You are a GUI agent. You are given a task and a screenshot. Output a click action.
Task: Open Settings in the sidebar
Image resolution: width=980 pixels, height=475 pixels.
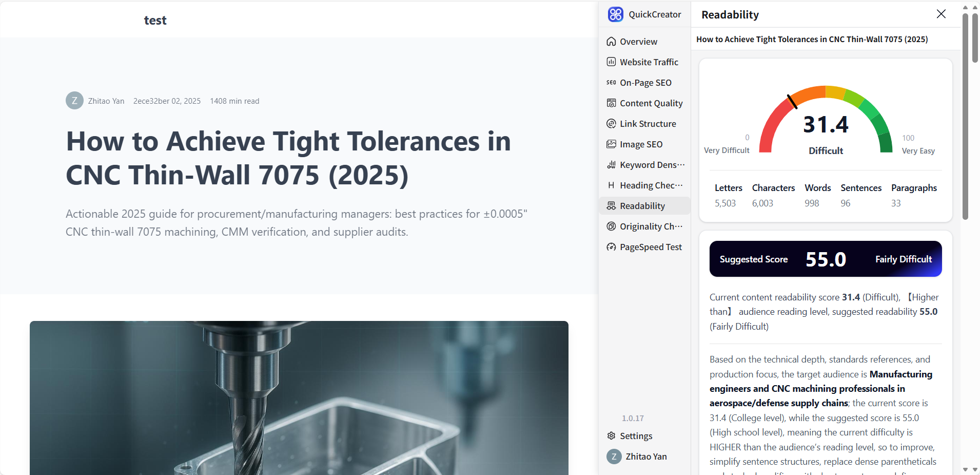click(x=636, y=436)
